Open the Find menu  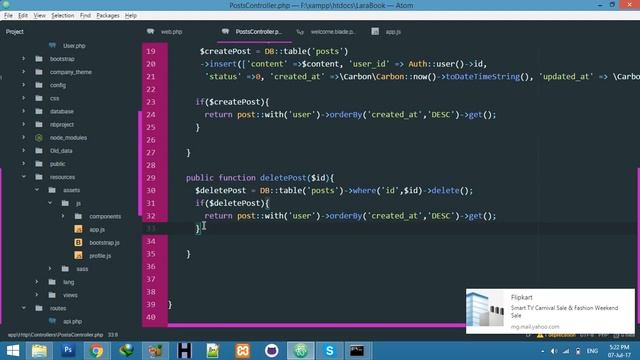click(85, 16)
